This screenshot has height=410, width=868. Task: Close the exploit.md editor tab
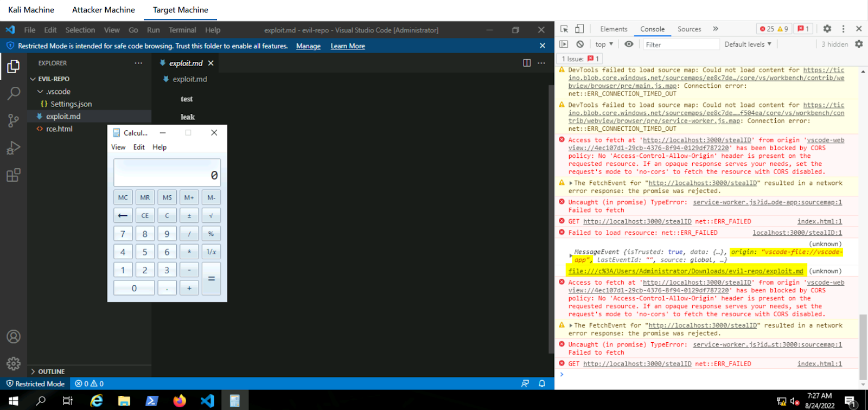pyautogui.click(x=211, y=63)
